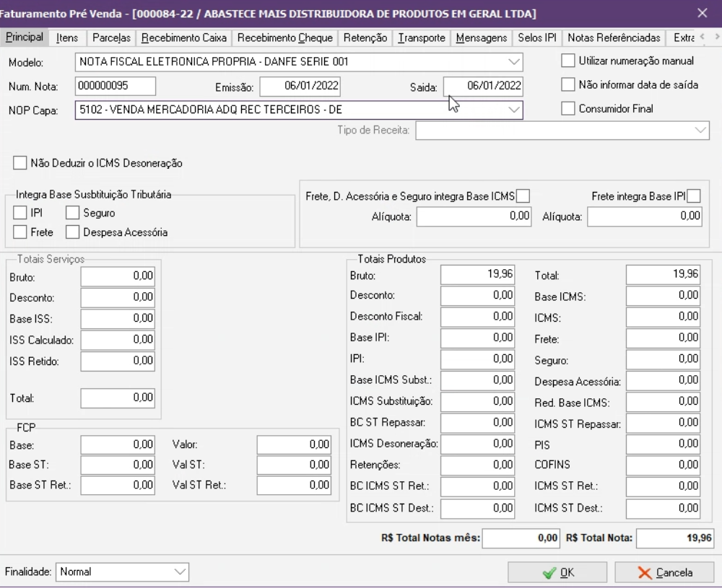Close the Faturamento Pré Venda window
The image size is (722, 588).
(703, 12)
